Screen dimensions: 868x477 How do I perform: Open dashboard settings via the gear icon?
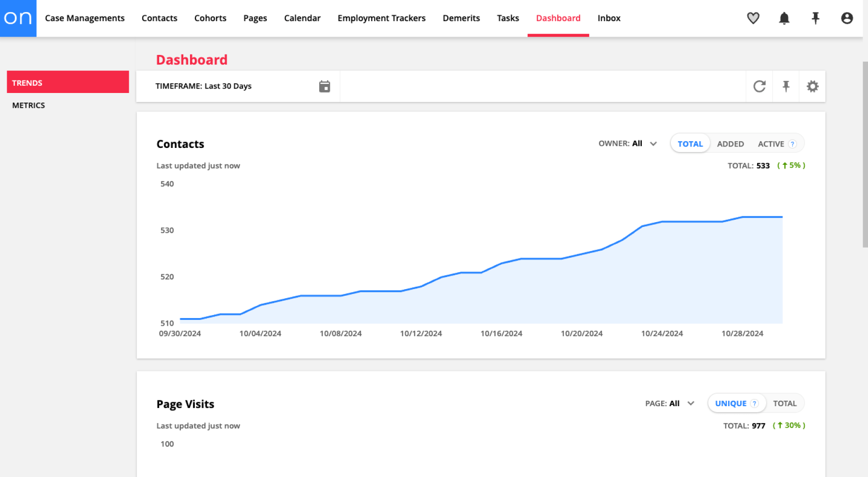tap(813, 86)
